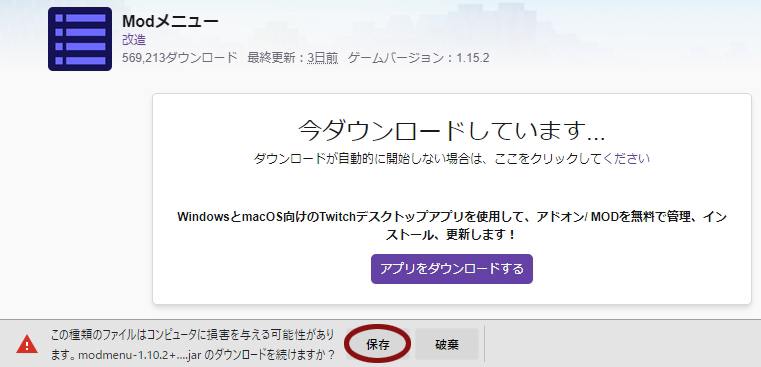Click the ください manual download link
The width and height of the screenshot is (761, 367).
click(626, 159)
